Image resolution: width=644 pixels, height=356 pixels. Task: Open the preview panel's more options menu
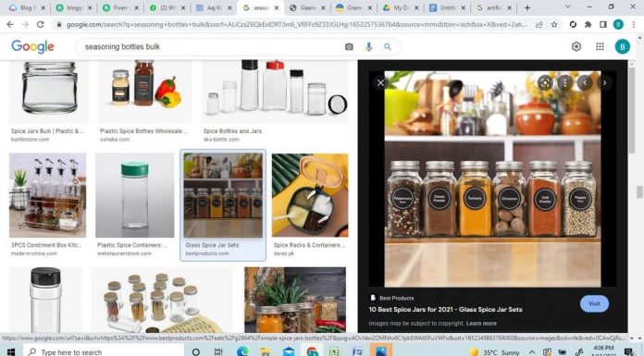coord(565,83)
